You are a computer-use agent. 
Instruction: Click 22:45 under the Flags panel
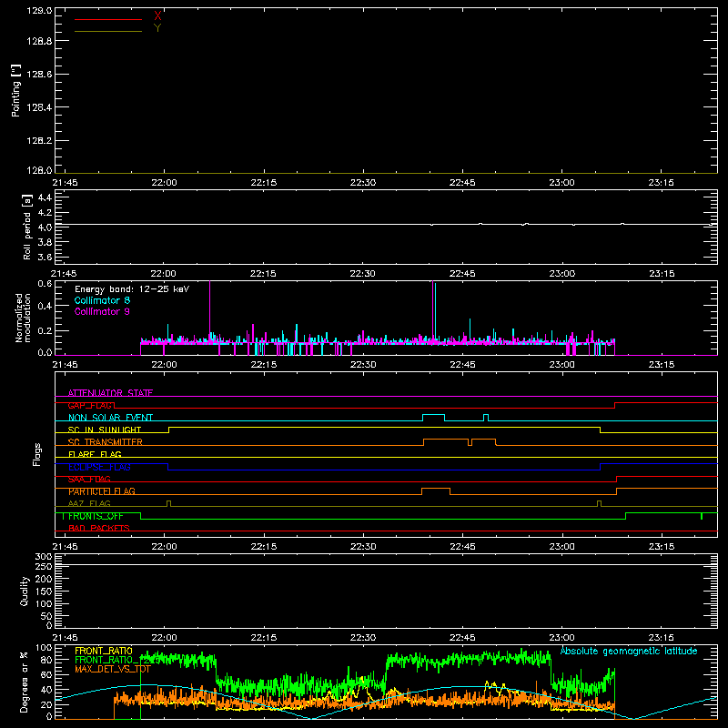(462, 547)
